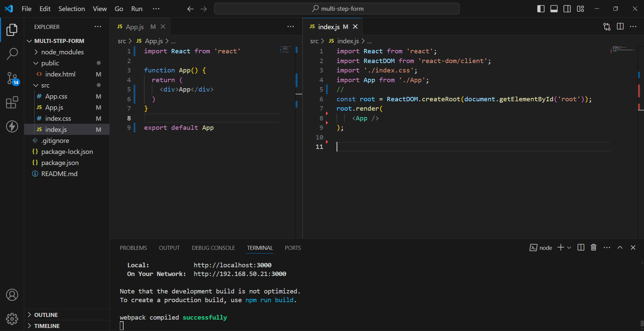Open terminal launch profile dropdown arrow
Viewport: 644px width, 331px height.
569,247
